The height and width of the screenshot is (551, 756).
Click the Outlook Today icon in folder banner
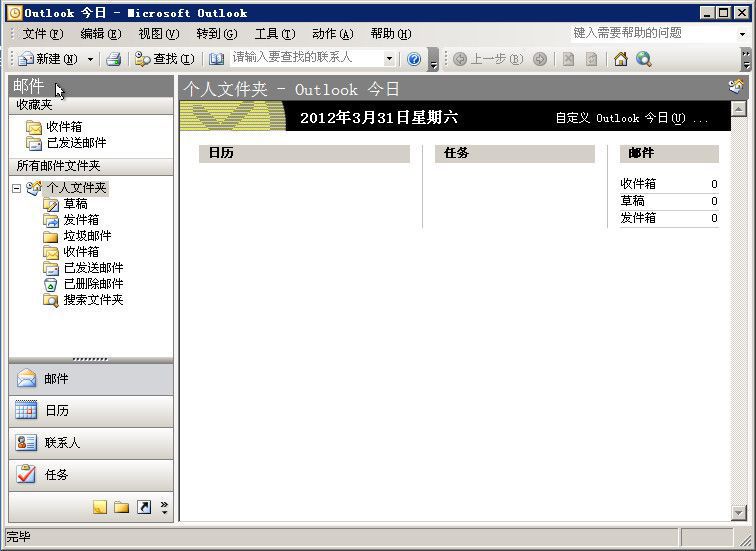[x=736, y=87]
